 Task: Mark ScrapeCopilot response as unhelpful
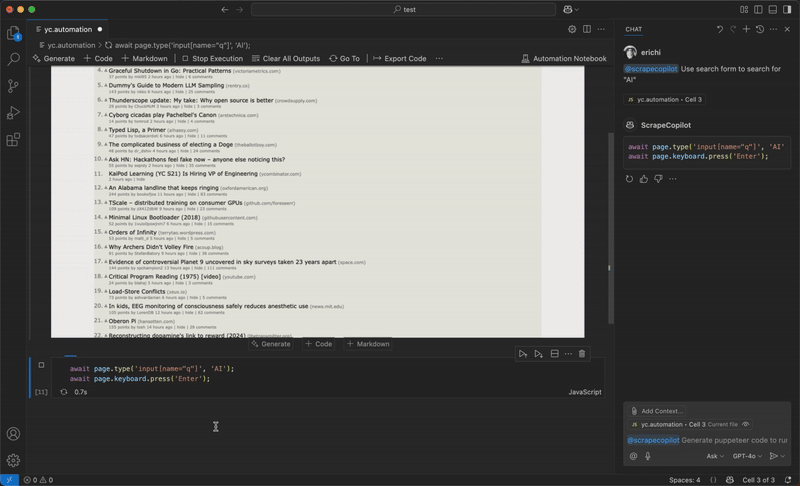pos(658,179)
